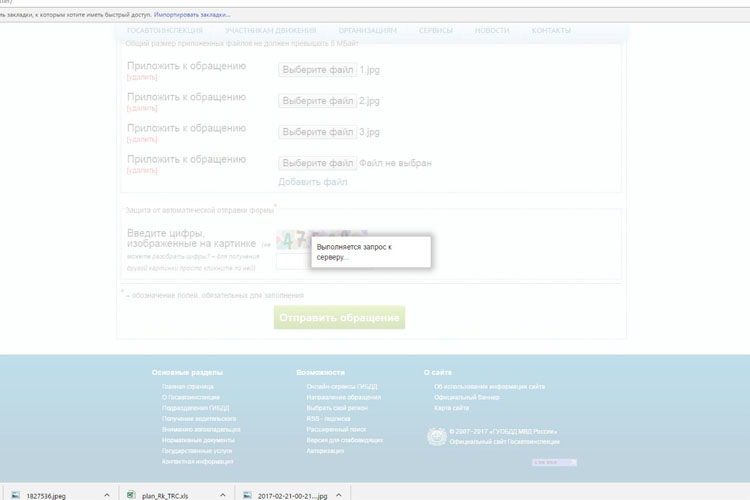Click 'удалить' link under first attachment

click(142, 77)
